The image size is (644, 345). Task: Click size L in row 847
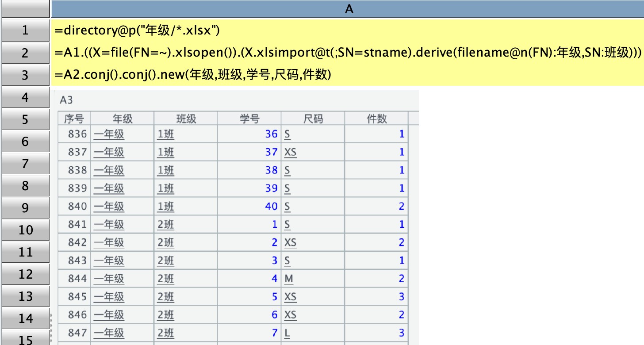[x=287, y=333]
